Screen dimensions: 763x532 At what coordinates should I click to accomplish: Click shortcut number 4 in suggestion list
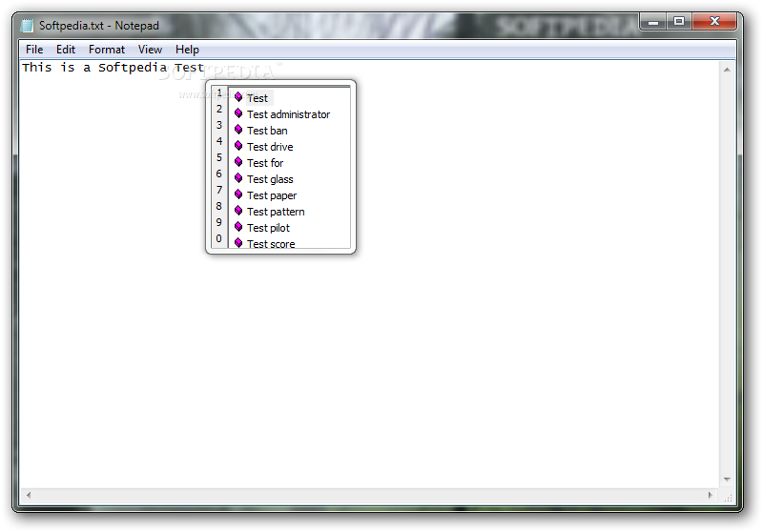219,141
